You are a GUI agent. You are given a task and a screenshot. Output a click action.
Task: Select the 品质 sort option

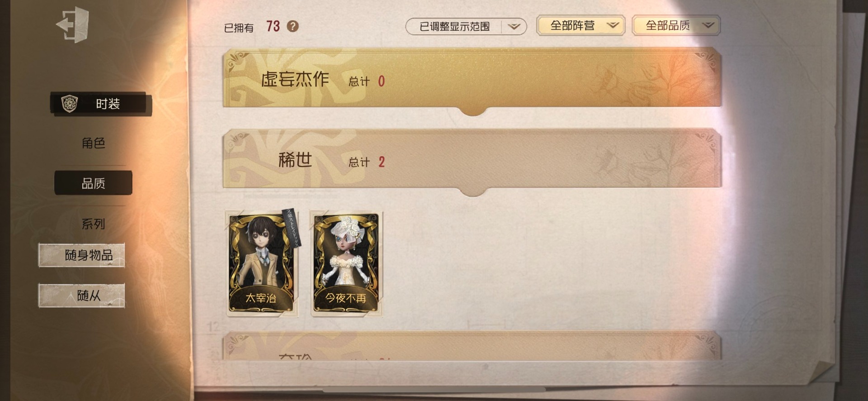[x=93, y=183]
